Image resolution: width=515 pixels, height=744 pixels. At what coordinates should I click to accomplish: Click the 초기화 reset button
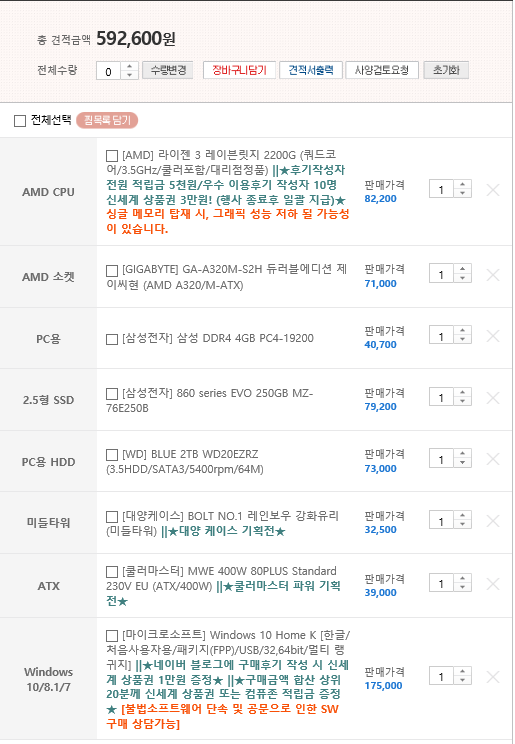pyautogui.click(x=446, y=70)
